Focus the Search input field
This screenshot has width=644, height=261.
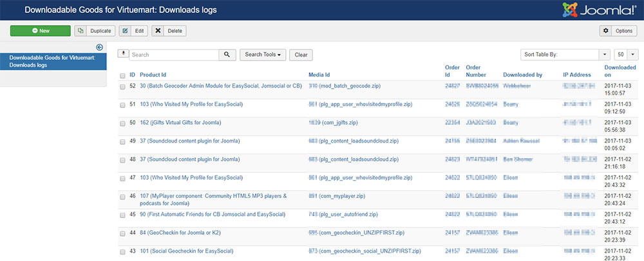(174, 55)
